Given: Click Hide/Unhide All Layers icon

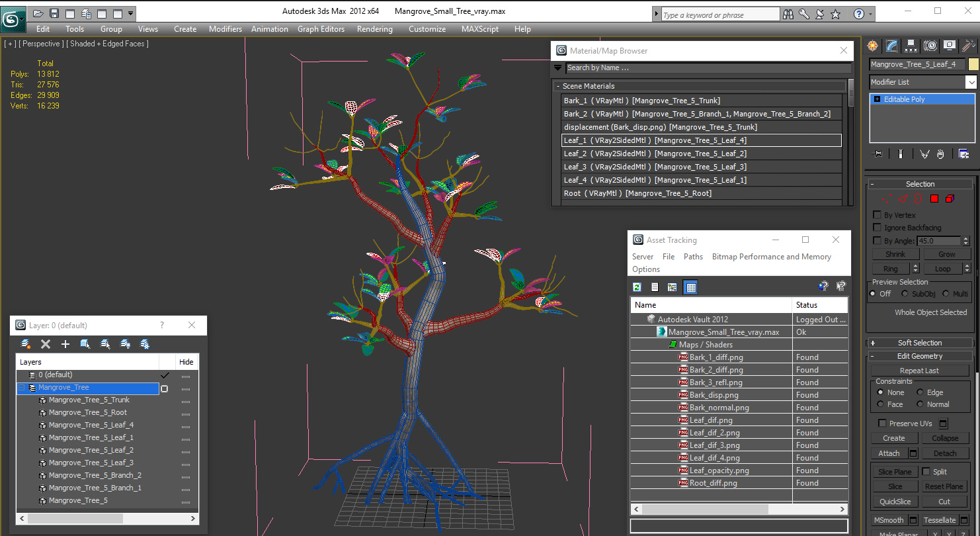Looking at the screenshot, I should coord(125,344).
